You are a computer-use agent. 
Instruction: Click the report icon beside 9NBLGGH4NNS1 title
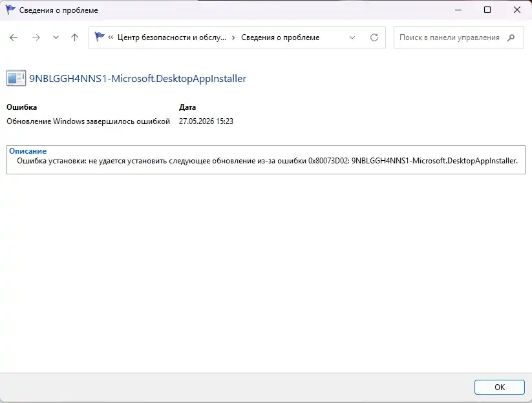pyautogui.click(x=16, y=78)
